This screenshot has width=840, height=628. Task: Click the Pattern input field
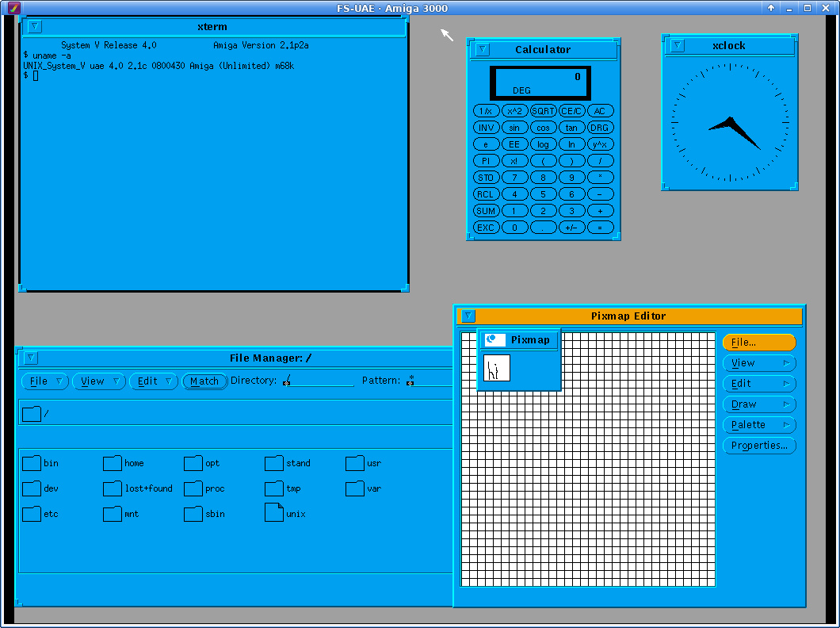(429, 381)
